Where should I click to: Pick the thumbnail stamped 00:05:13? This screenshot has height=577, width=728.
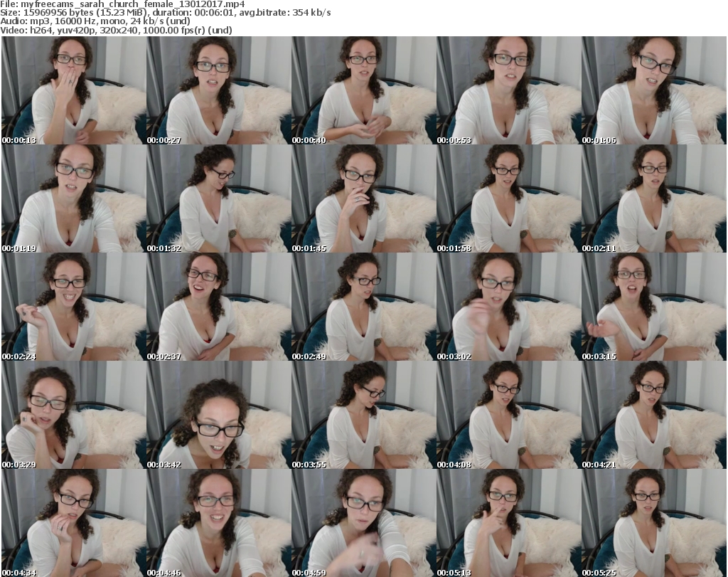(x=508, y=523)
